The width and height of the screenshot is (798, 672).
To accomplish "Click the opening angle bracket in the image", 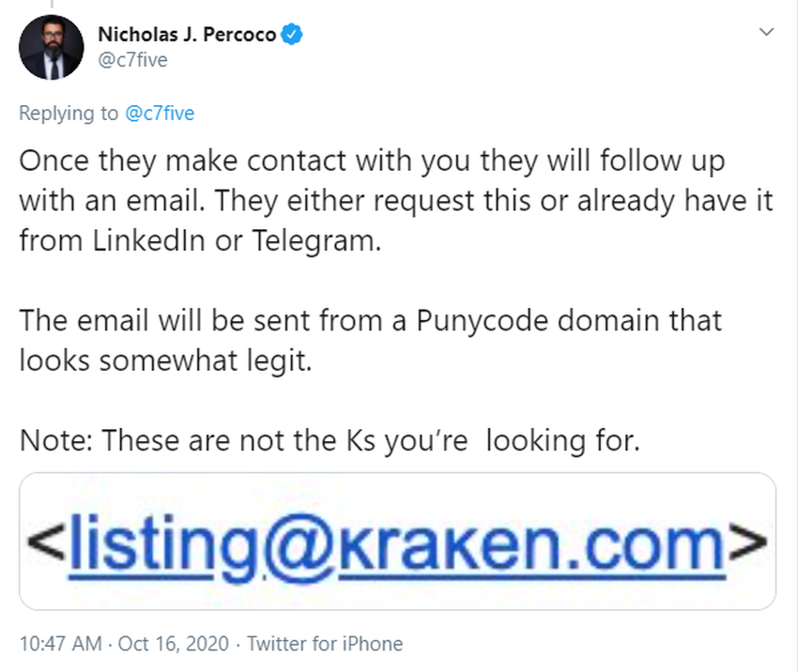I will 46,542.
